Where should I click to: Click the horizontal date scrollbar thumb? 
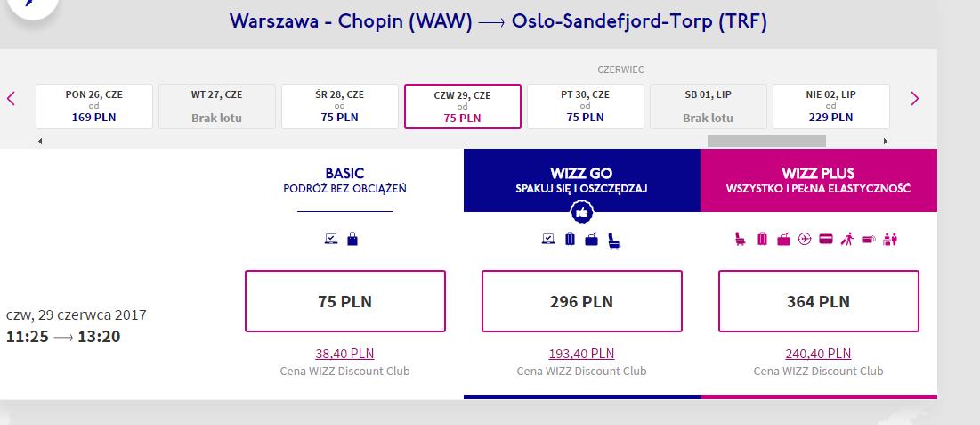click(766, 142)
